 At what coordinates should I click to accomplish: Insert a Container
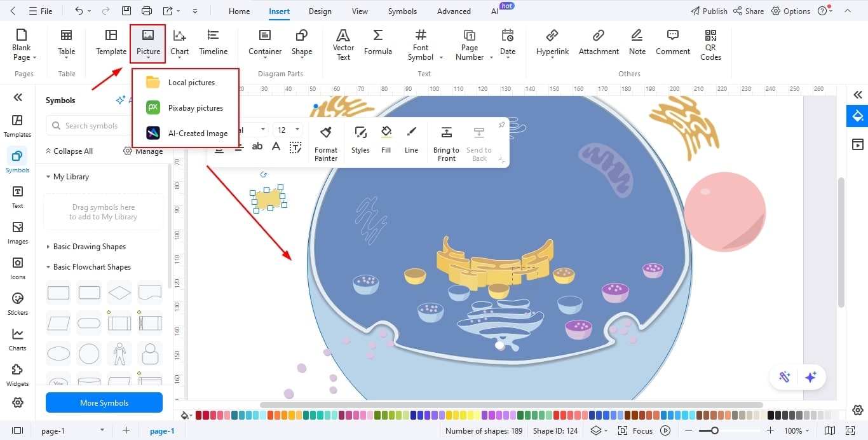coord(265,43)
